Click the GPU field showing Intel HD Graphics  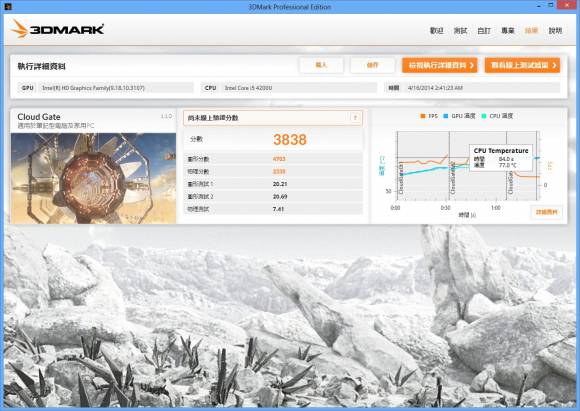point(116,88)
